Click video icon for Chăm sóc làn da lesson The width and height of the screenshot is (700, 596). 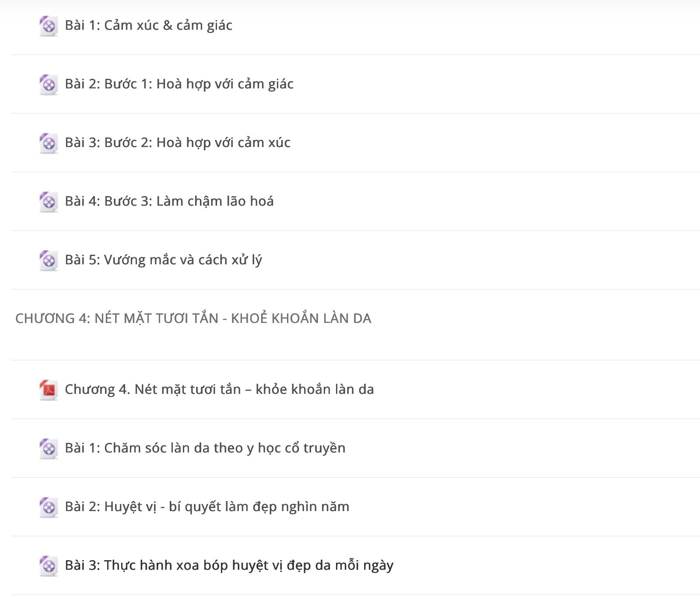pyautogui.click(x=49, y=449)
